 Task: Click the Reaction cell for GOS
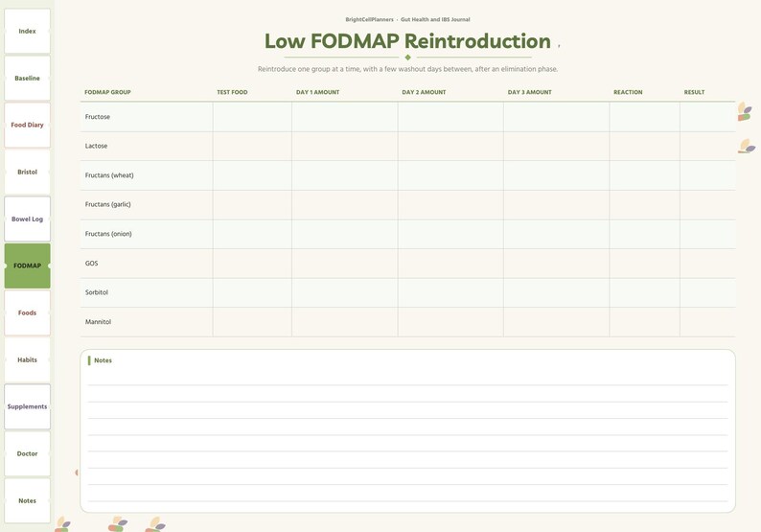point(644,264)
